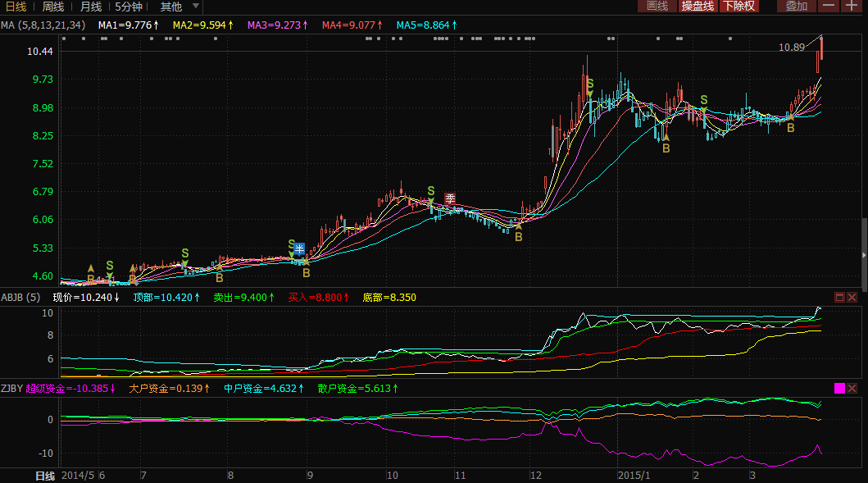Toggle the 操盘线 trading line overlay
Image resolution: width=868 pixels, height=483 pixels.
698,7
